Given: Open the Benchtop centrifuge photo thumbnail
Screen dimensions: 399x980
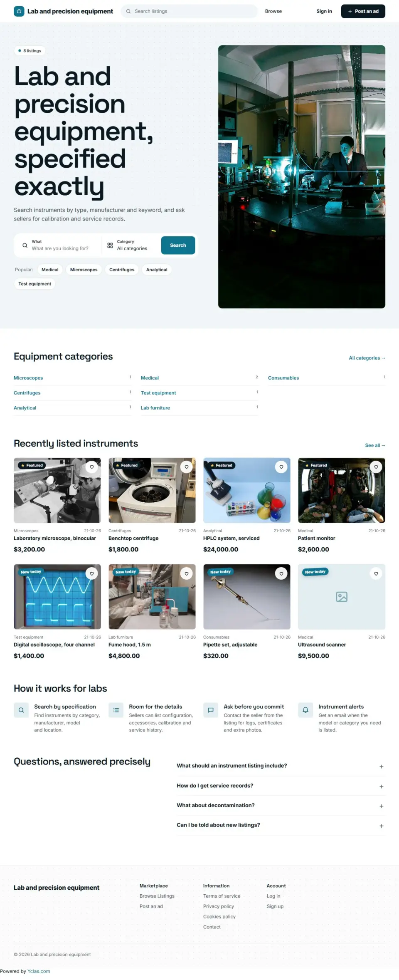Looking at the screenshot, I should click(x=152, y=490).
